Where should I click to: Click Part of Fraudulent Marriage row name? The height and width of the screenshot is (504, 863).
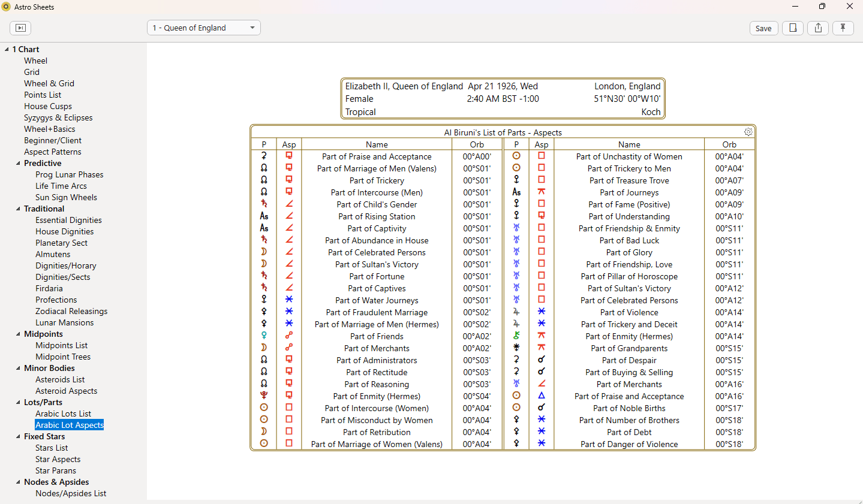pos(377,312)
